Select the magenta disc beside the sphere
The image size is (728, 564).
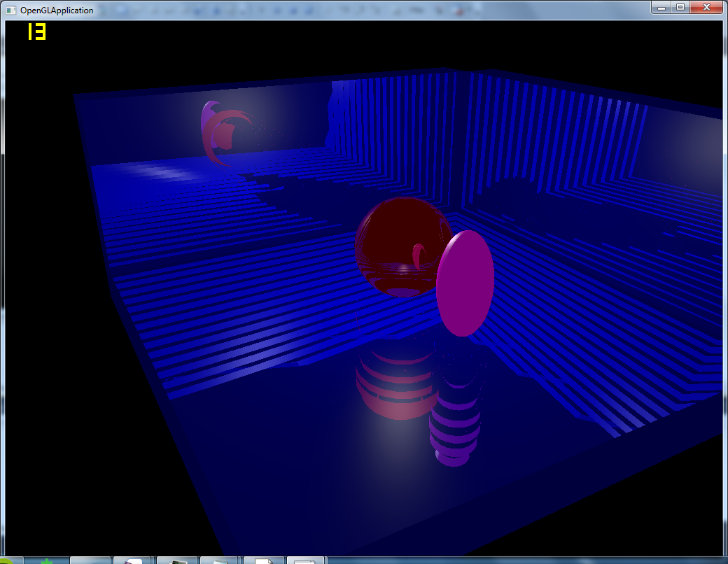[x=464, y=283]
